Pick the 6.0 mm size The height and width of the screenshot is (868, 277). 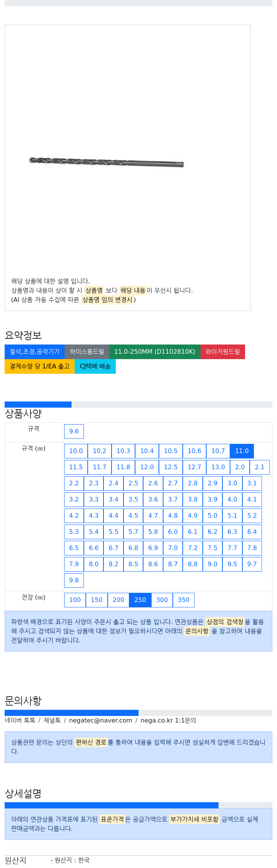pos(173,532)
